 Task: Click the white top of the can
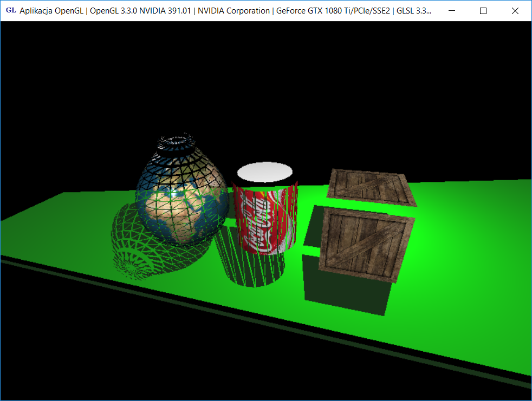[264, 172]
